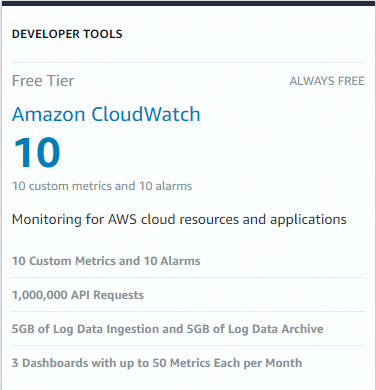Viewport: 376px width, 390px height.
Task: Click the DEVELOPER TOOLS category heading
Action: click(x=67, y=34)
